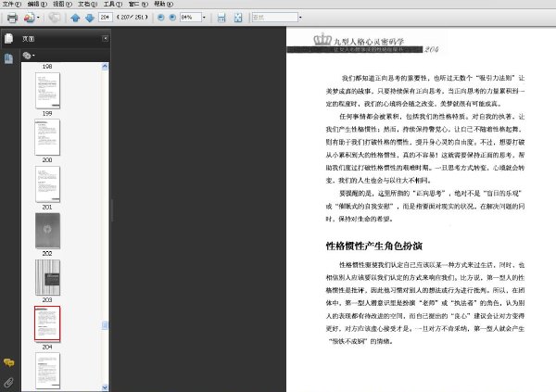The image size is (556, 392).
Task: Click the page number 204 in header
Action: pos(432,49)
